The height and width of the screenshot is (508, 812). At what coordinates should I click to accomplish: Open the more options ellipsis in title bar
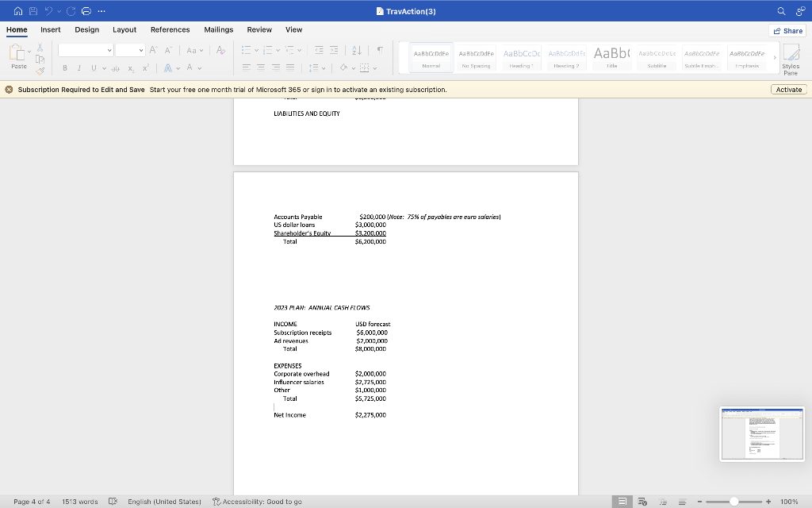coord(101,11)
